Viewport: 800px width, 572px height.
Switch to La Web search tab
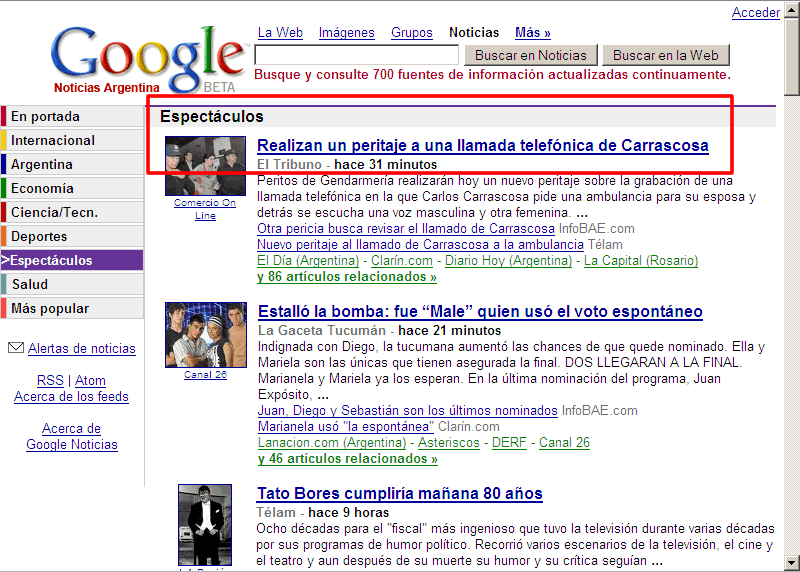click(280, 33)
